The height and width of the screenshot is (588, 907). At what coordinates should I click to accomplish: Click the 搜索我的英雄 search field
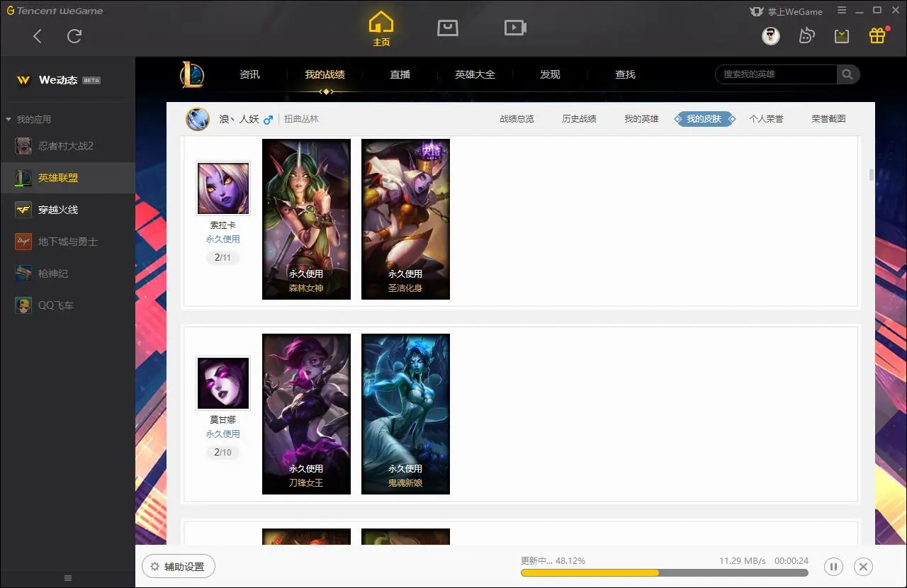click(x=776, y=74)
